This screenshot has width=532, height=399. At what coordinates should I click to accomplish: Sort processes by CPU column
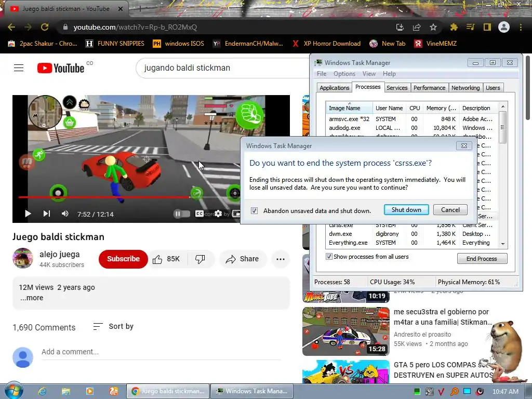tap(415, 108)
